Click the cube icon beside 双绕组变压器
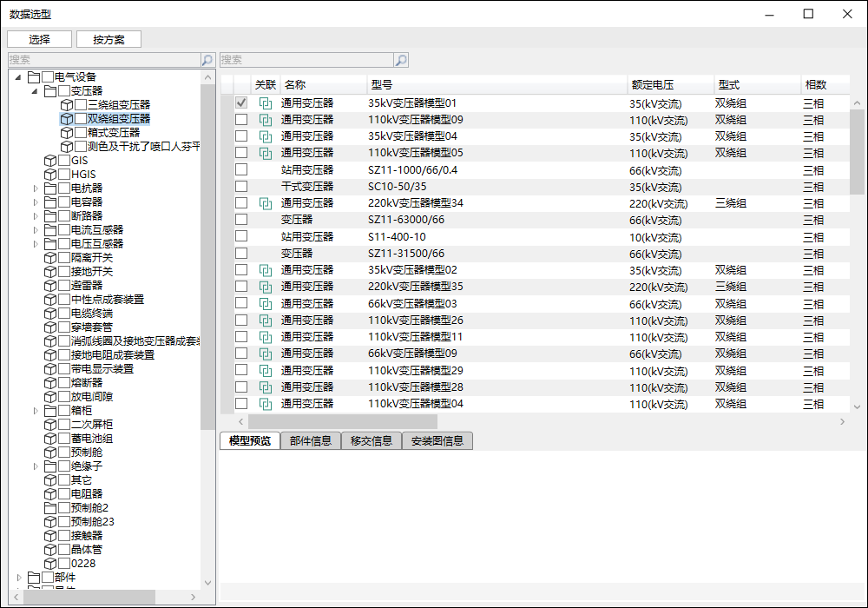This screenshot has width=868, height=608. [66, 119]
